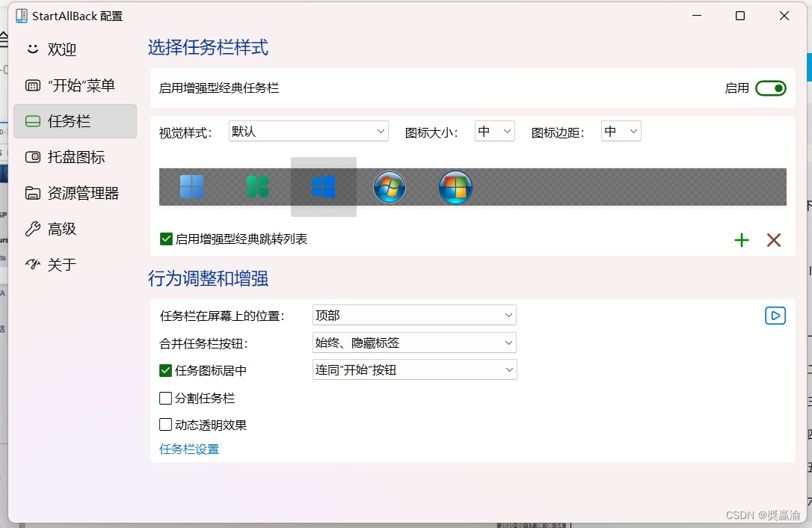
Task: Click the 任务栏在屏幕上的位置 label
Action: [x=222, y=316]
